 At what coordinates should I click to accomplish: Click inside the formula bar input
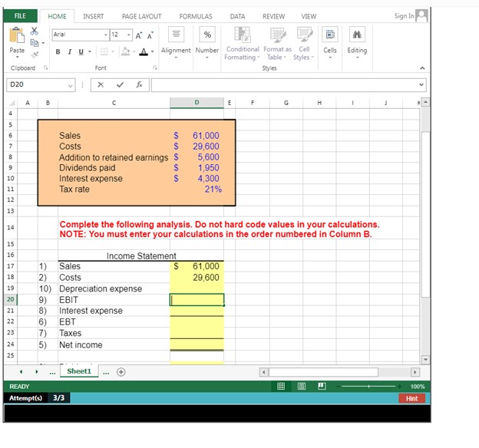coord(284,85)
